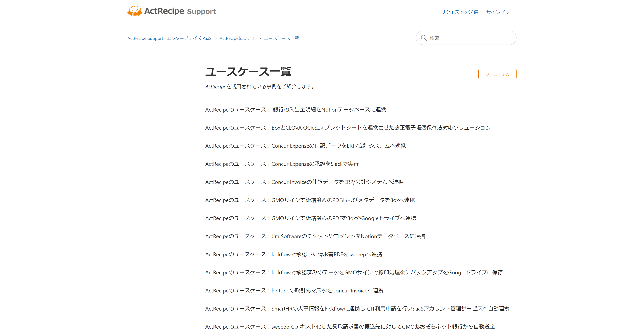The height and width of the screenshot is (335, 644).
Task: Open Concur Invoiceの仕訳データをERP article
Action: pyautogui.click(x=304, y=182)
